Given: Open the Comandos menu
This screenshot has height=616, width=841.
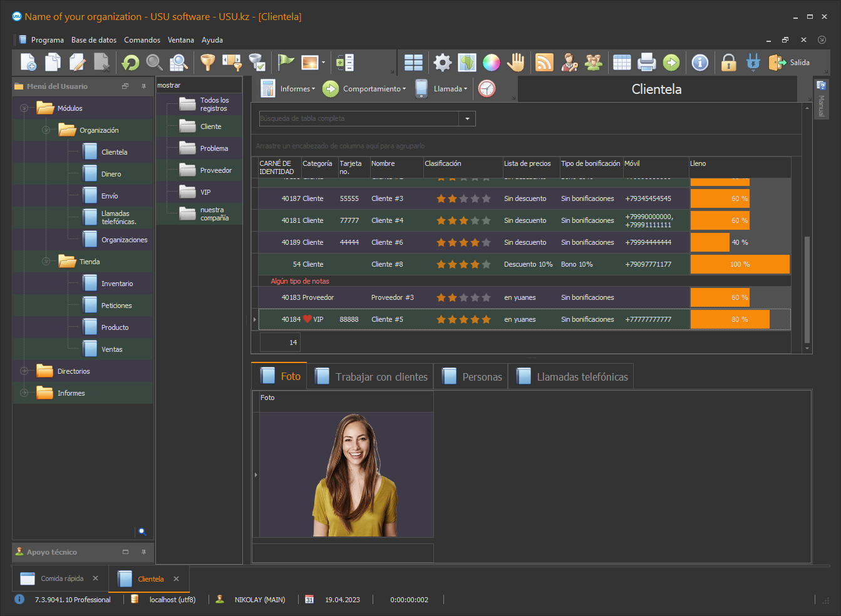Looking at the screenshot, I should [142, 40].
